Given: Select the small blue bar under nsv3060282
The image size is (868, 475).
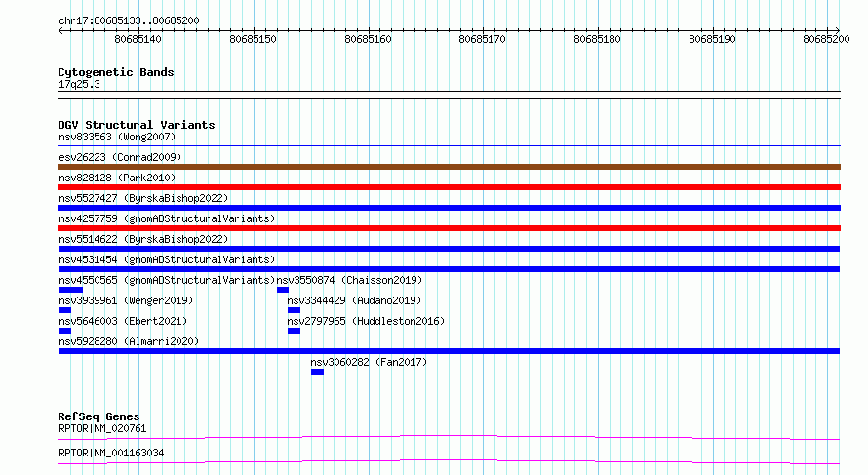Looking at the screenshot, I should (317, 372).
